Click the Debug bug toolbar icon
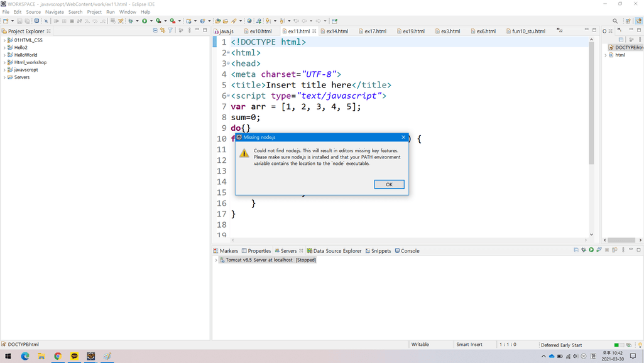644x363 pixels. click(x=131, y=21)
